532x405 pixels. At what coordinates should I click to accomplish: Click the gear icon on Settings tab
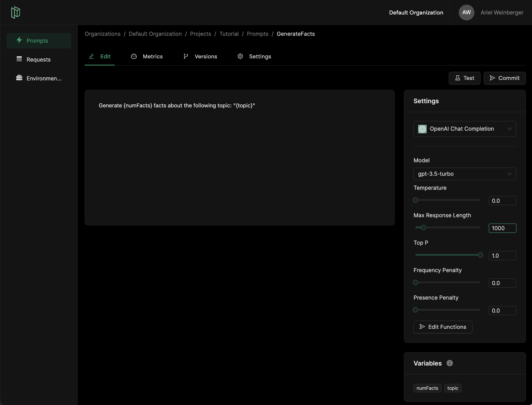pos(240,56)
